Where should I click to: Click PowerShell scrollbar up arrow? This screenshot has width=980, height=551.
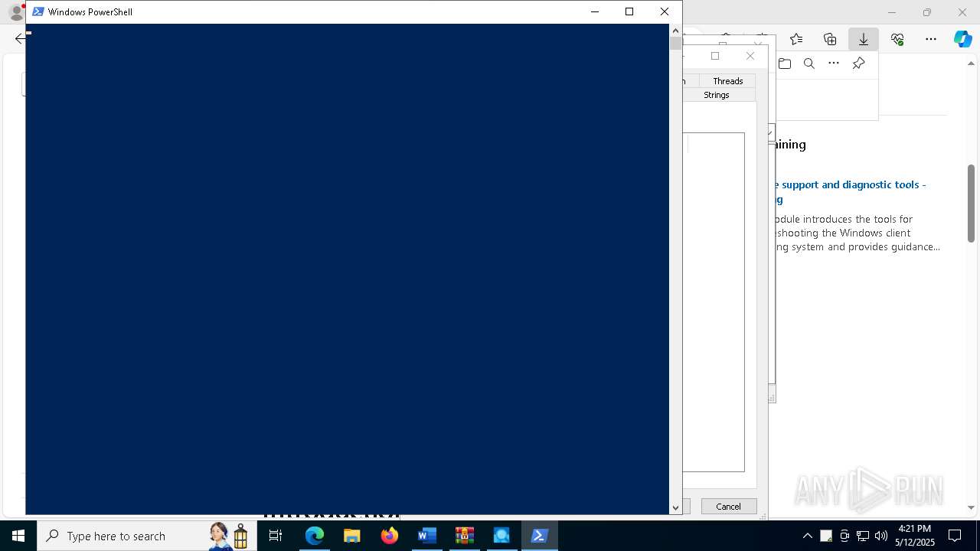(x=675, y=31)
